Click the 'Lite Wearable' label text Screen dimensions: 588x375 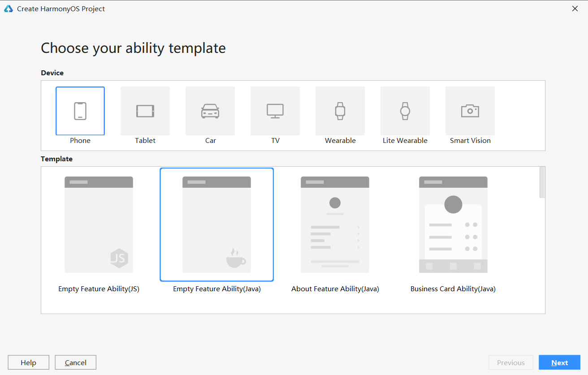pos(405,141)
